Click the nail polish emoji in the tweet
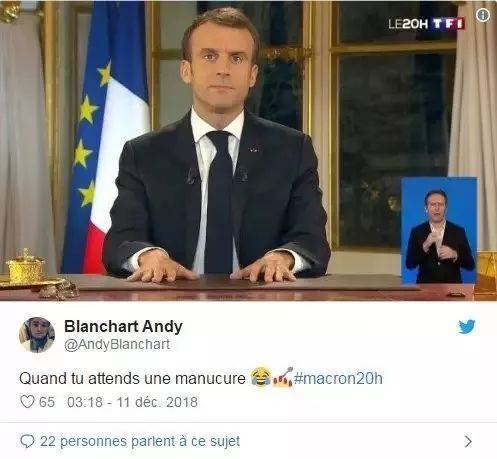Image resolution: width=497 pixels, height=459 pixels. point(283,377)
